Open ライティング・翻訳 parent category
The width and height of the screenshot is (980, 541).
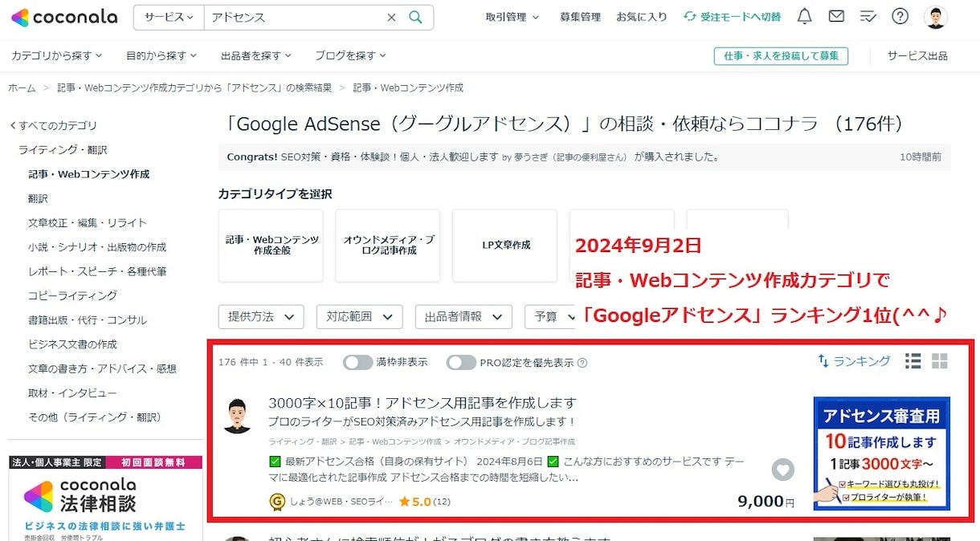tap(63, 150)
